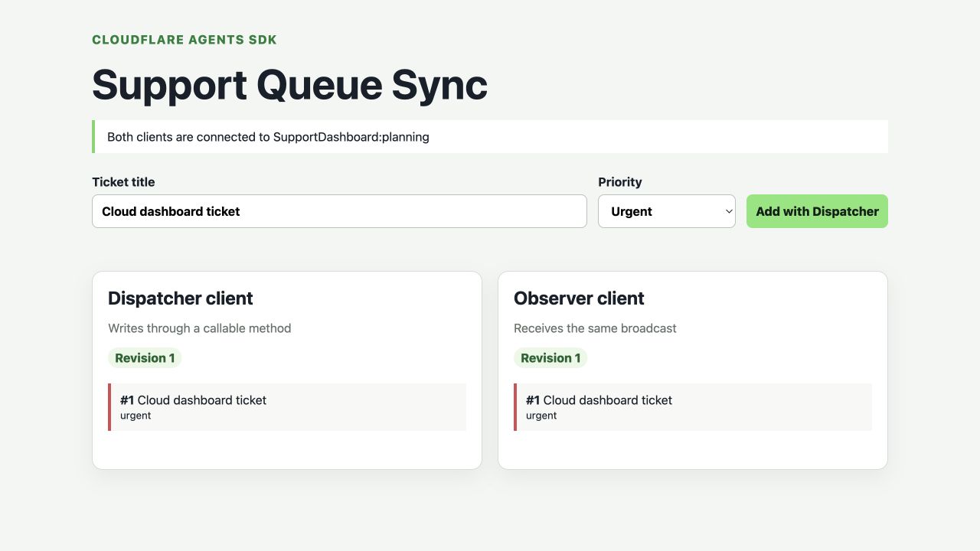Click urgent label in Dispatcher client ticket
Image resolution: width=980 pixels, height=551 pixels.
coord(136,416)
